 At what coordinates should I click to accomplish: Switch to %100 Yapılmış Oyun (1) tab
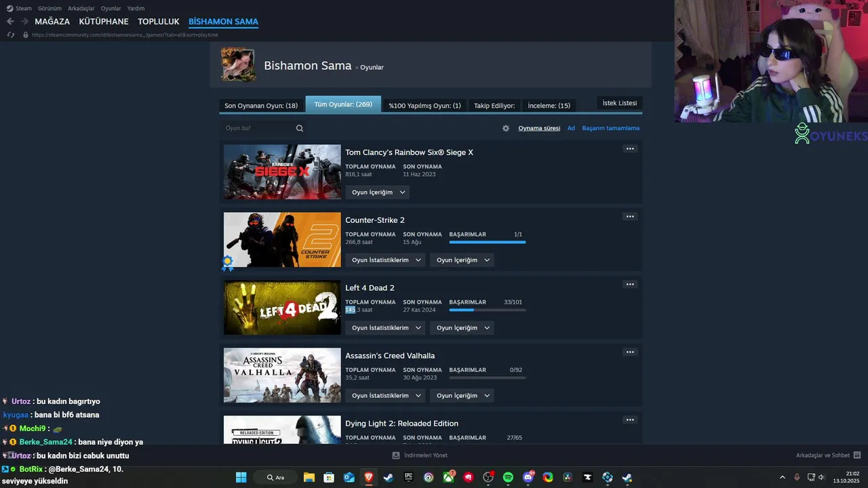click(x=425, y=106)
